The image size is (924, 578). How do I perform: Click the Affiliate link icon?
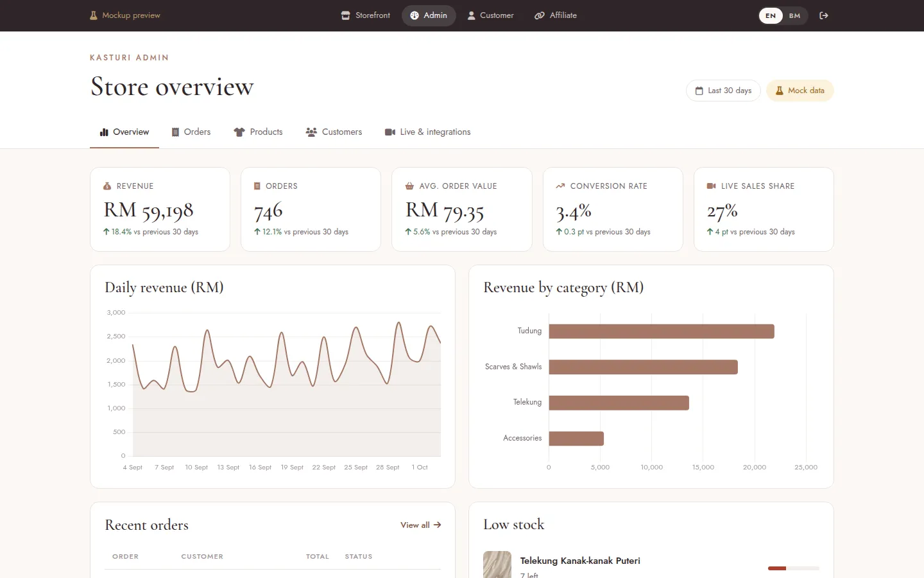pyautogui.click(x=540, y=15)
